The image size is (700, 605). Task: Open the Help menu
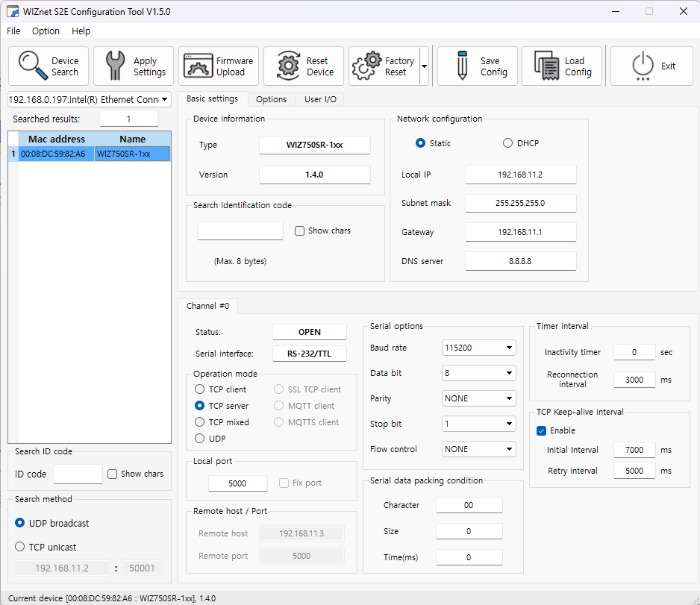tap(81, 31)
